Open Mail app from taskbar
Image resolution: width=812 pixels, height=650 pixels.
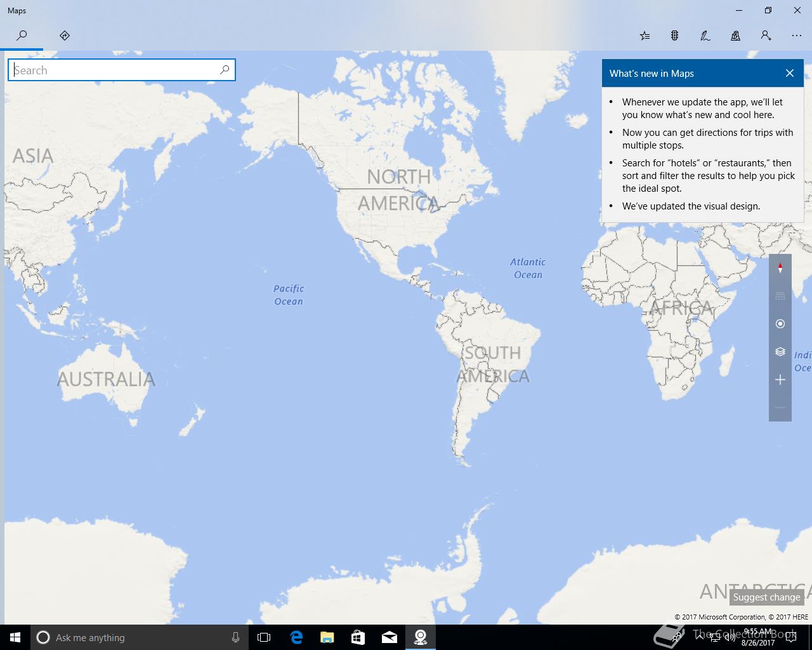click(390, 637)
